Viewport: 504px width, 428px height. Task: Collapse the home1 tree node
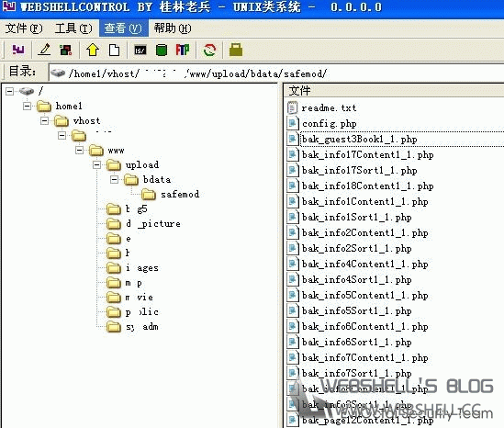click(x=27, y=106)
